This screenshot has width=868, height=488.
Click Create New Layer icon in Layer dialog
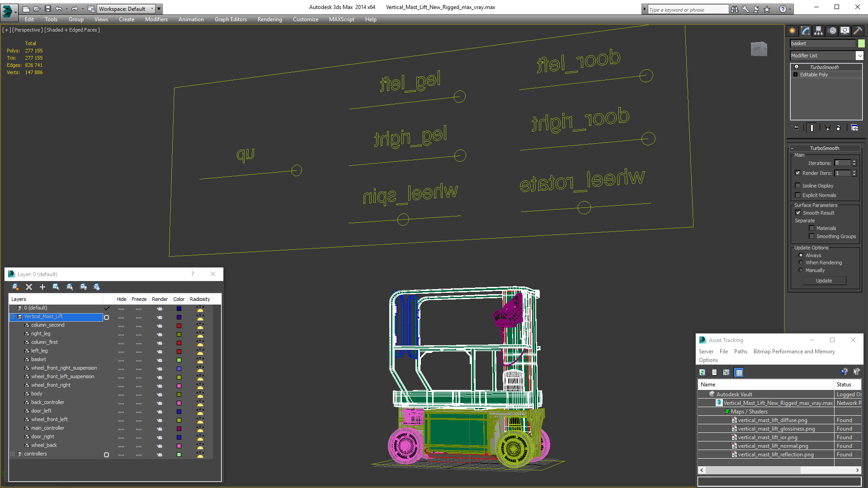pyautogui.click(x=15, y=287)
